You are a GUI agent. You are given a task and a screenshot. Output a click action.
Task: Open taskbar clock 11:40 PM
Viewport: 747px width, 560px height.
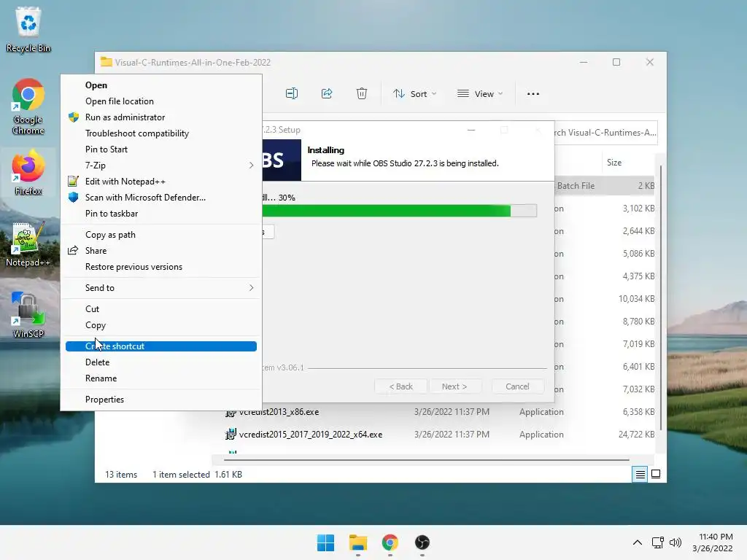pos(712,542)
